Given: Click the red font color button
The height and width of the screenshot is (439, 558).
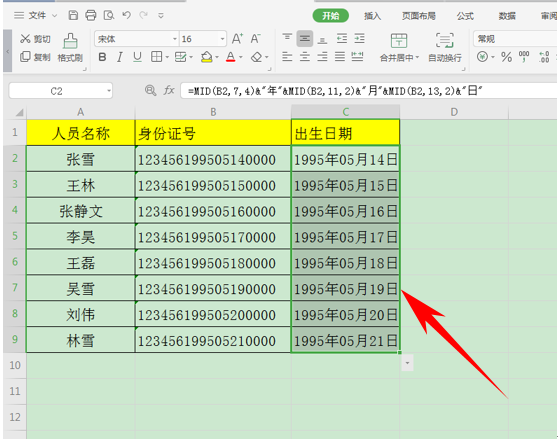Looking at the screenshot, I should (231, 57).
